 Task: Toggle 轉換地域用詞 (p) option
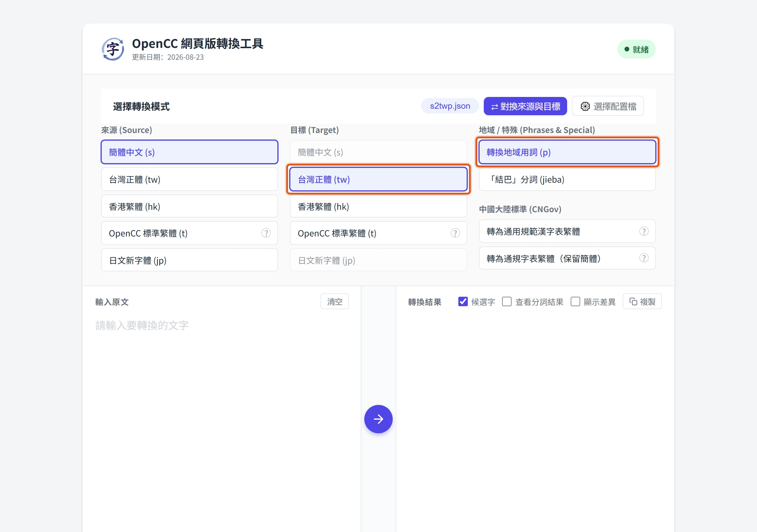coord(567,152)
